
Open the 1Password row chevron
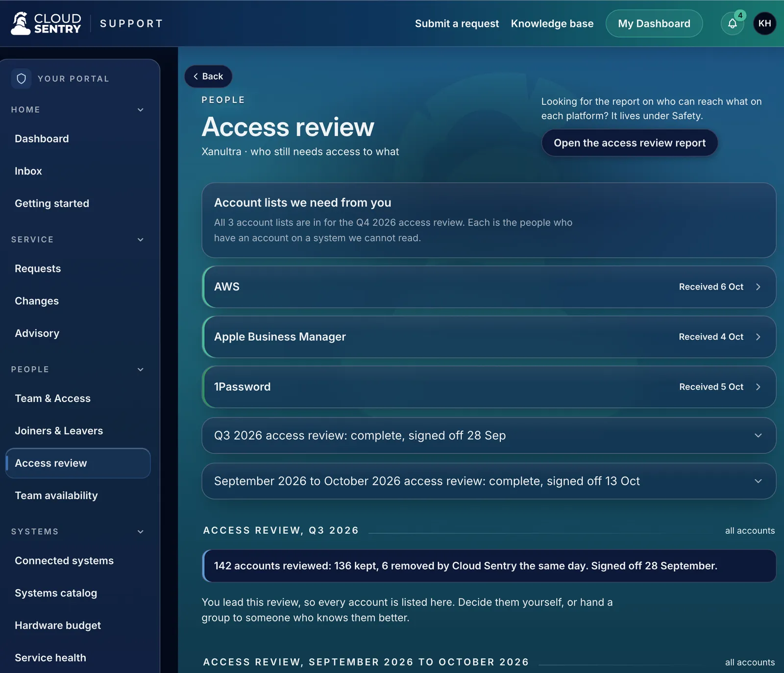pos(758,387)
